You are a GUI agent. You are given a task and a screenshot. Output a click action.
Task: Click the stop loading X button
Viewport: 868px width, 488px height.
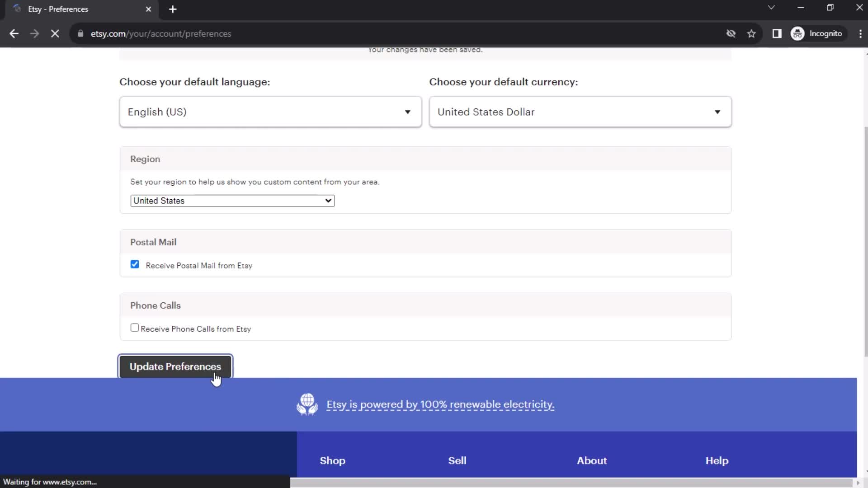coord(55,33)
